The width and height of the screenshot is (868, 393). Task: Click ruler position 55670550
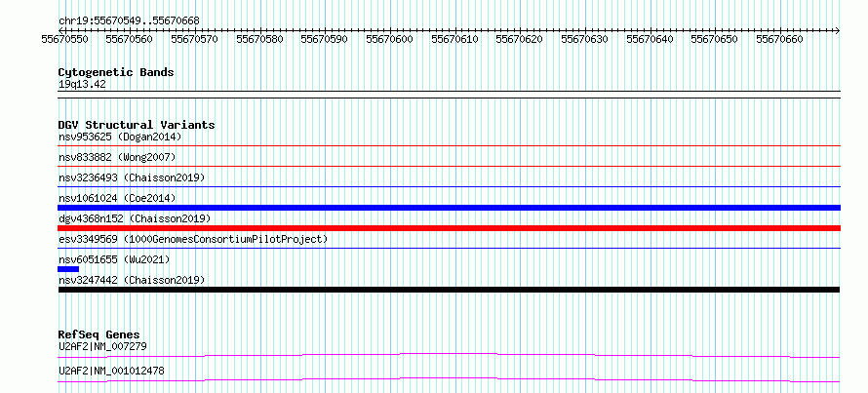click(65, 39)
